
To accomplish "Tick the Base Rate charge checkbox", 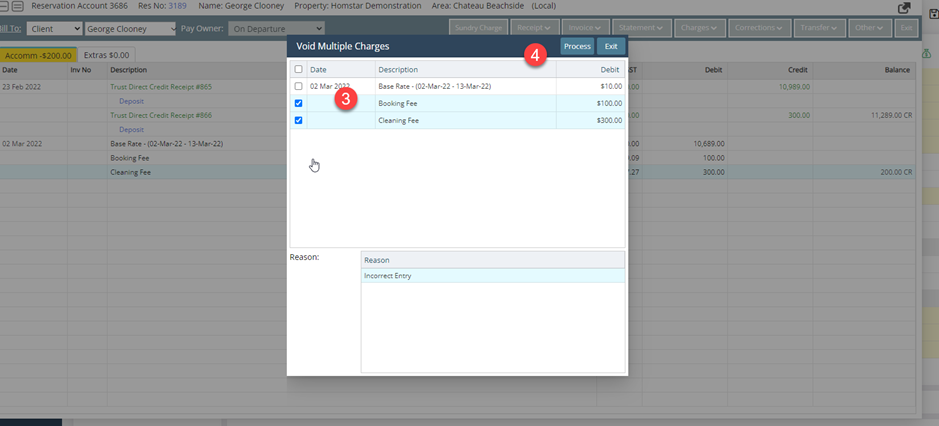I will (x=298, y=87).
